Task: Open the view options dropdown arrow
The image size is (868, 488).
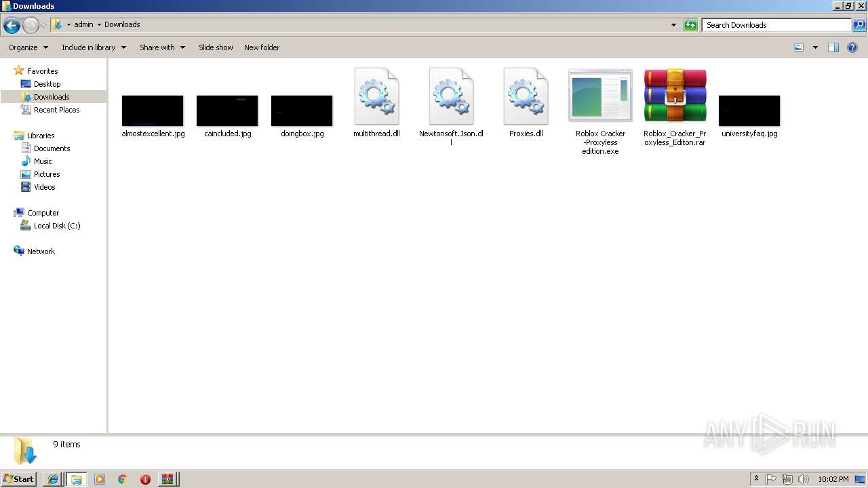Action: tap(815, 47)
